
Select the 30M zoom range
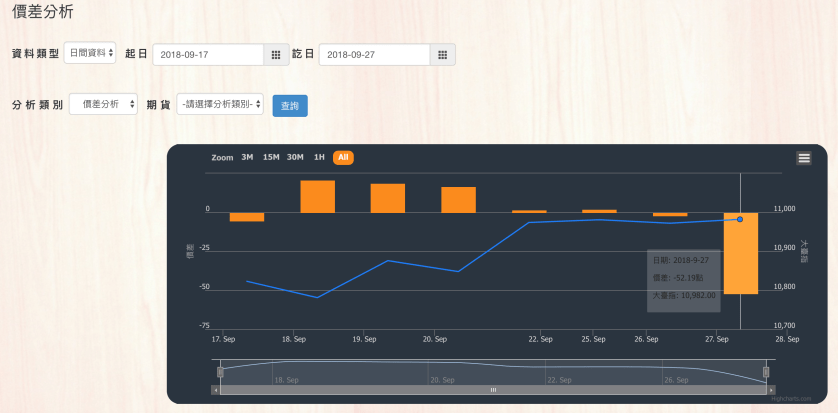tap(295, 157)
